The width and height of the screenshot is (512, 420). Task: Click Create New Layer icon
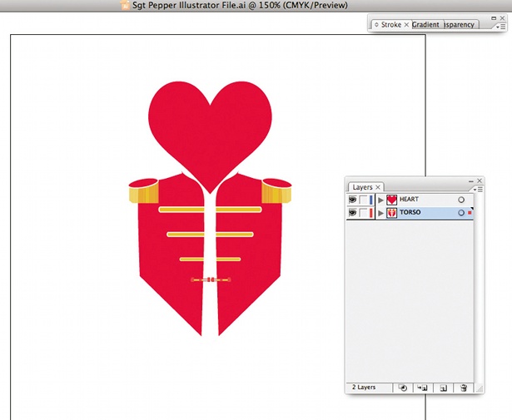coord(443,388)
